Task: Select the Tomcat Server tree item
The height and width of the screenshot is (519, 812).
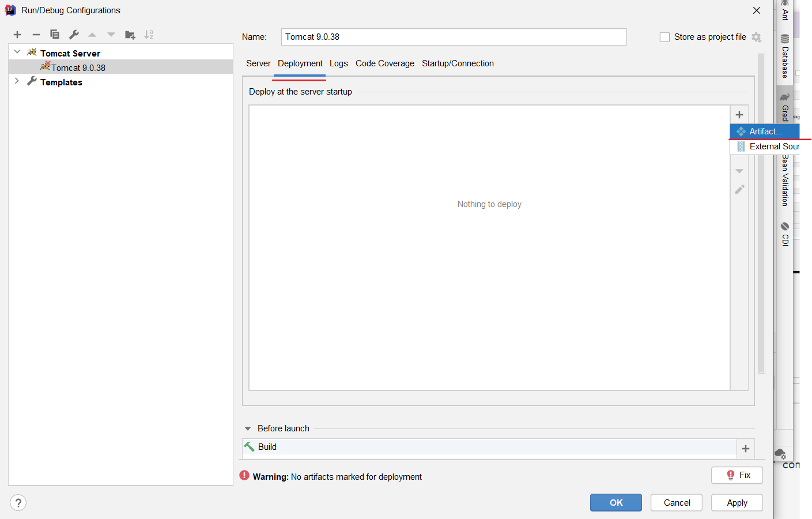Action: [x=70, y=53]
